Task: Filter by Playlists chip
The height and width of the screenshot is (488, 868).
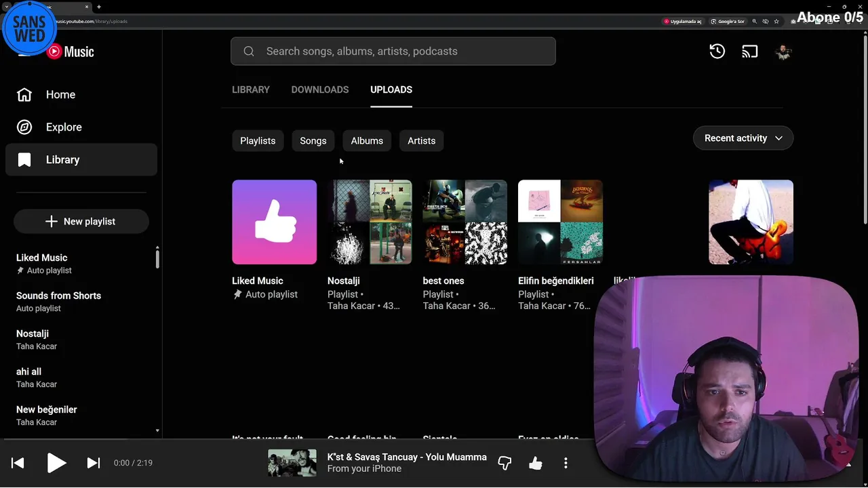Action: [258, 141]
